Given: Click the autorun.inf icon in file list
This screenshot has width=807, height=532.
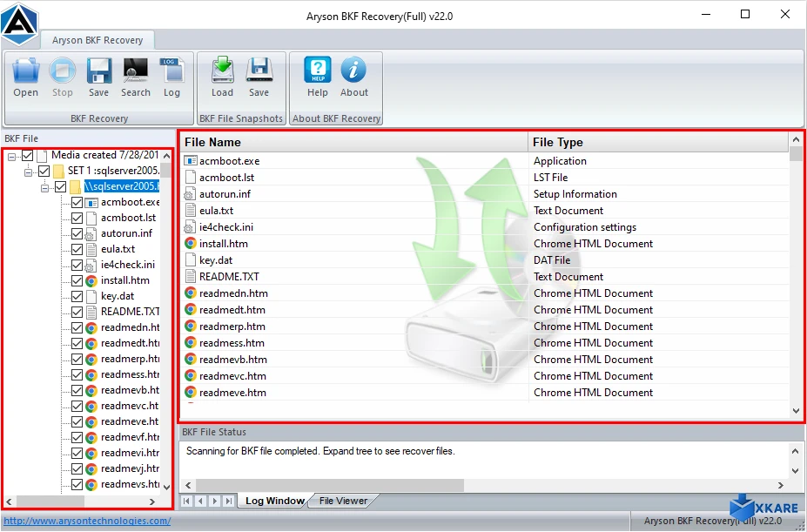Looking at the screenshot, I should click(x=191, y=194).
